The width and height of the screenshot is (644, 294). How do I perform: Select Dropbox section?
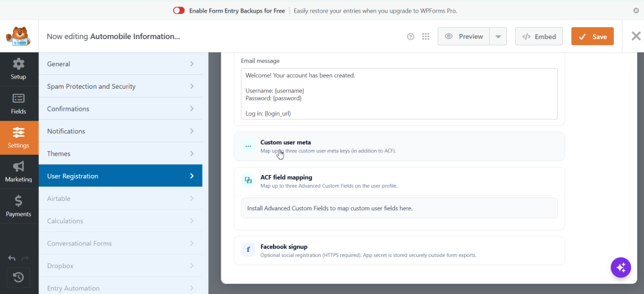120,266
